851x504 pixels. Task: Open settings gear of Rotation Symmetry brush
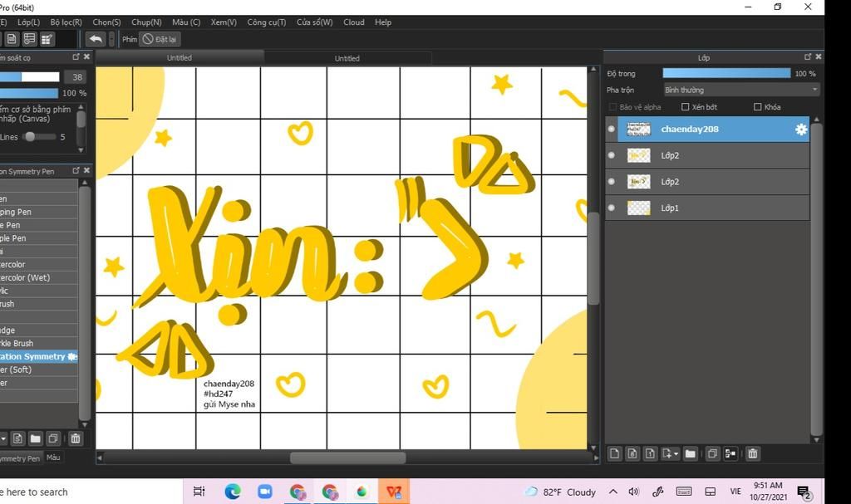(x=72, y=356)
